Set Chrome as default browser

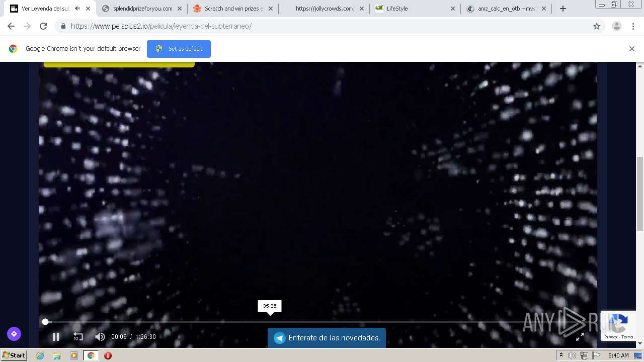[179, 49]
